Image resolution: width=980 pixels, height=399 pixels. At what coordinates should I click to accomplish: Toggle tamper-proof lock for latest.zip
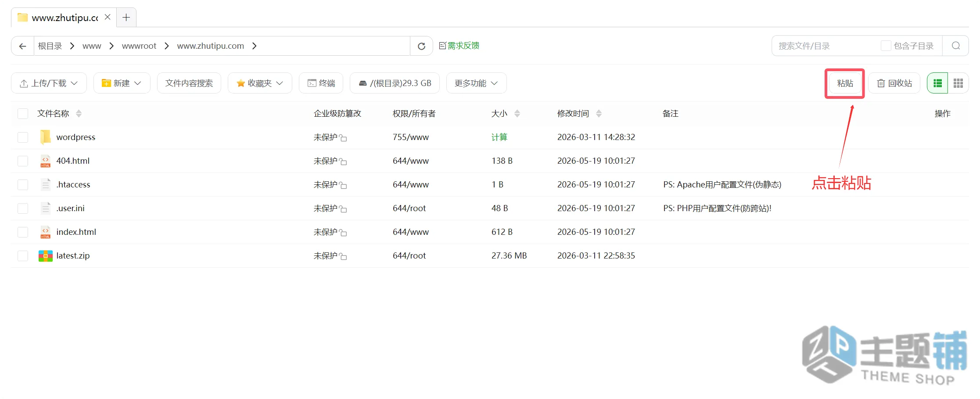point(343,256)
